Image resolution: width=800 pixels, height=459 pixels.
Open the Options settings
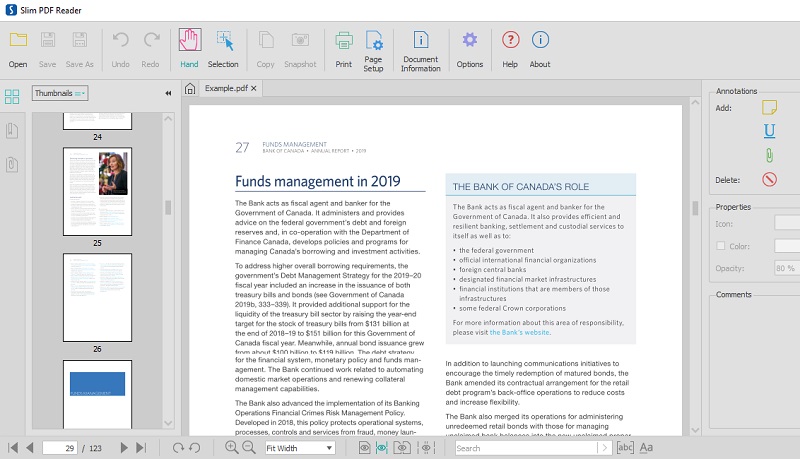(469, 49)
